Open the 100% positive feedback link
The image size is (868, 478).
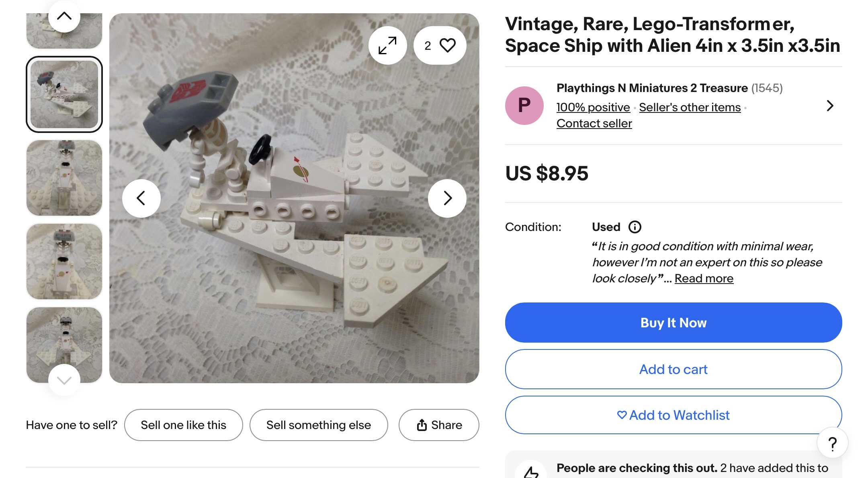click(593, 107)
